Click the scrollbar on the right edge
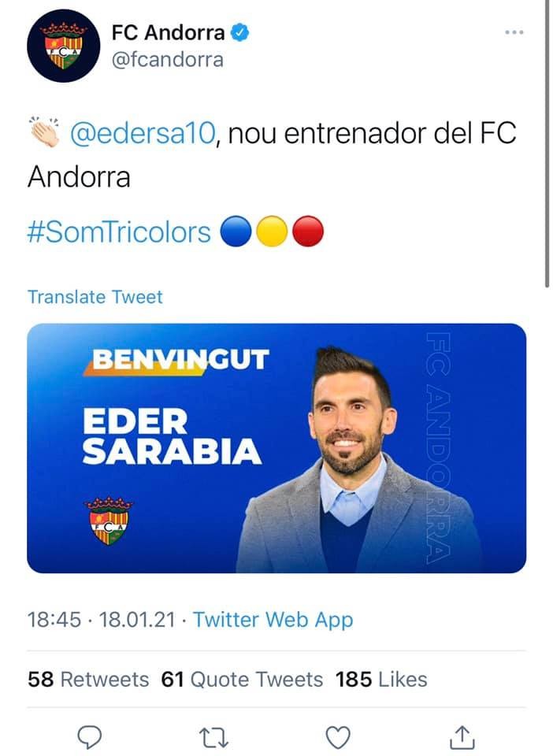Screen dimensions: 553x756 point(547,145)
